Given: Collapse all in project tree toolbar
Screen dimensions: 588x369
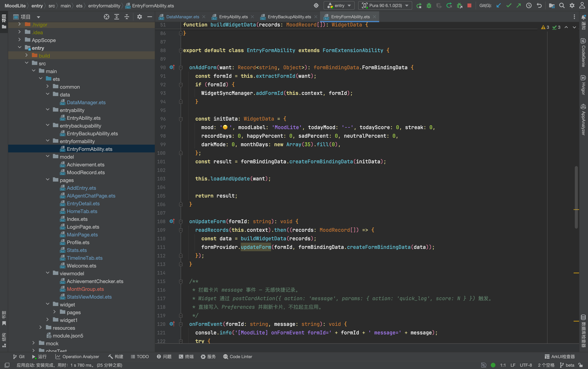Looking at the screenshot, I should pos(127,17).
